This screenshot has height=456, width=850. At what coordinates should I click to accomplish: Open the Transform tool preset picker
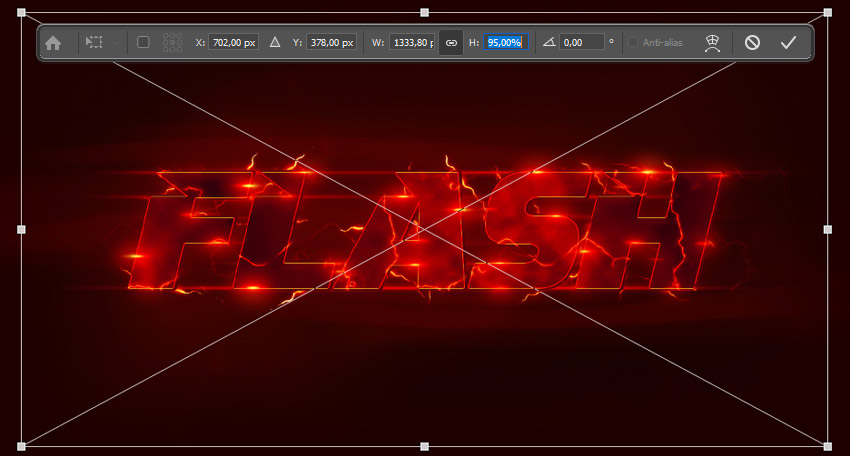click(x=100, y=42)
